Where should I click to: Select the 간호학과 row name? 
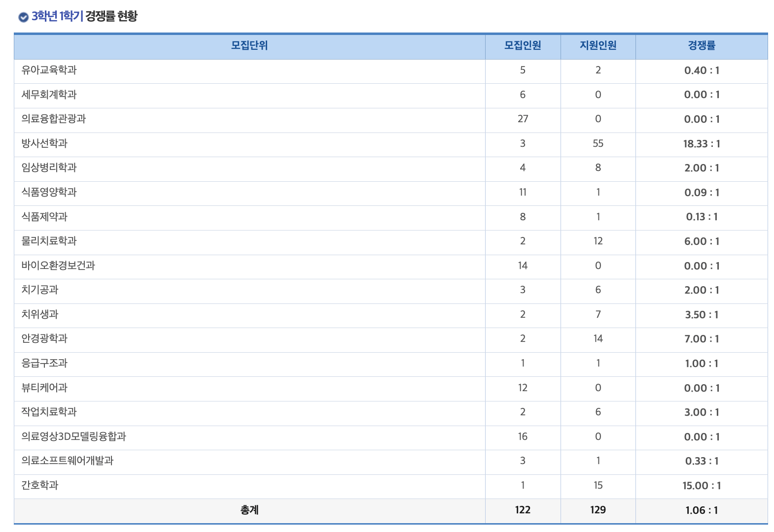pyautogui.click(x=40, y=485)
